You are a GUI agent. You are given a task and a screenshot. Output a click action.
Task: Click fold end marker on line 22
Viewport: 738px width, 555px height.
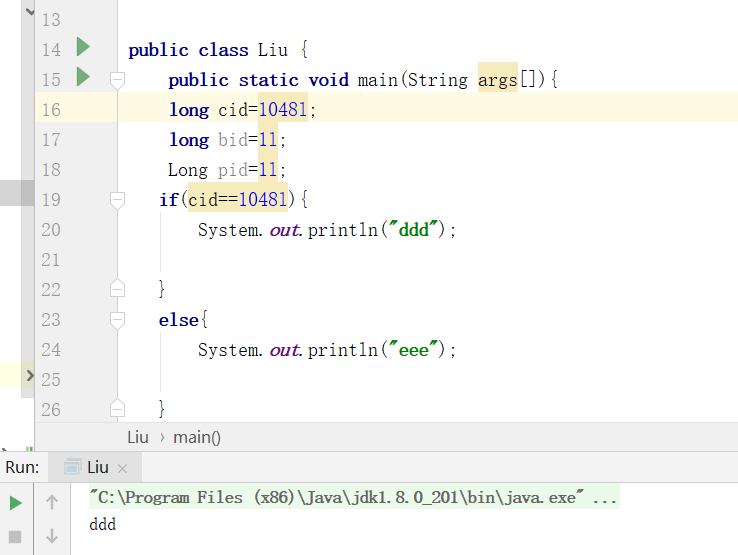point(117,289)
